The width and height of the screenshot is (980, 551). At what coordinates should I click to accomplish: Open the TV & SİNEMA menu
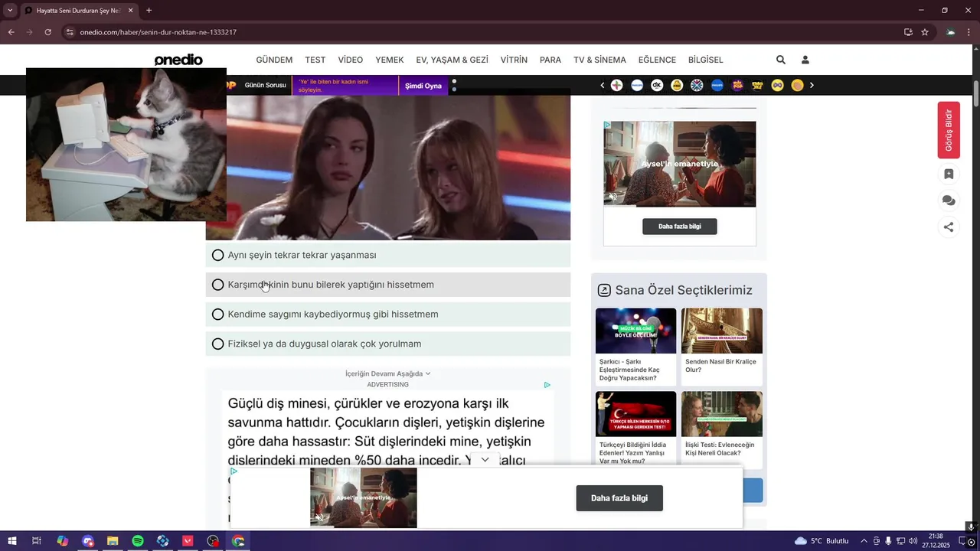point(599,60)
